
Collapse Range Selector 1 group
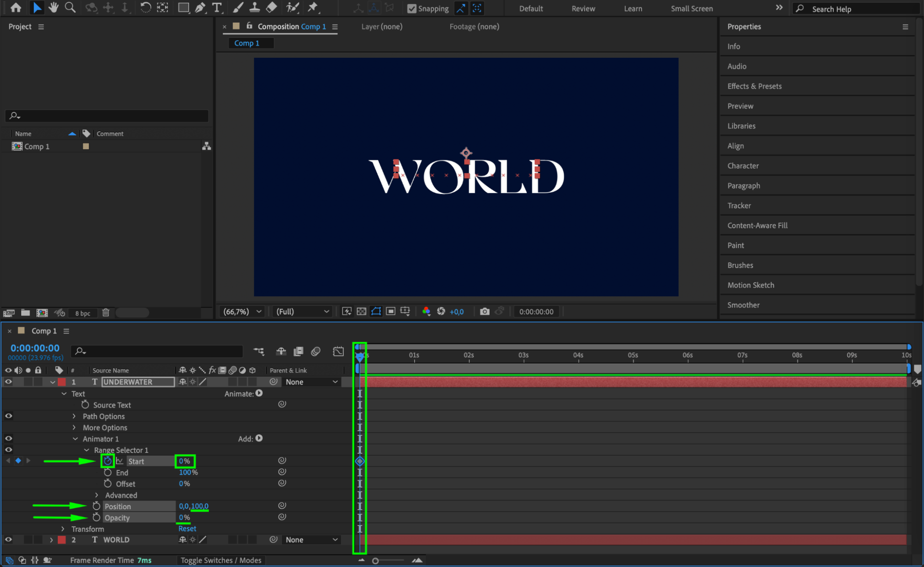tap(86, 450)
